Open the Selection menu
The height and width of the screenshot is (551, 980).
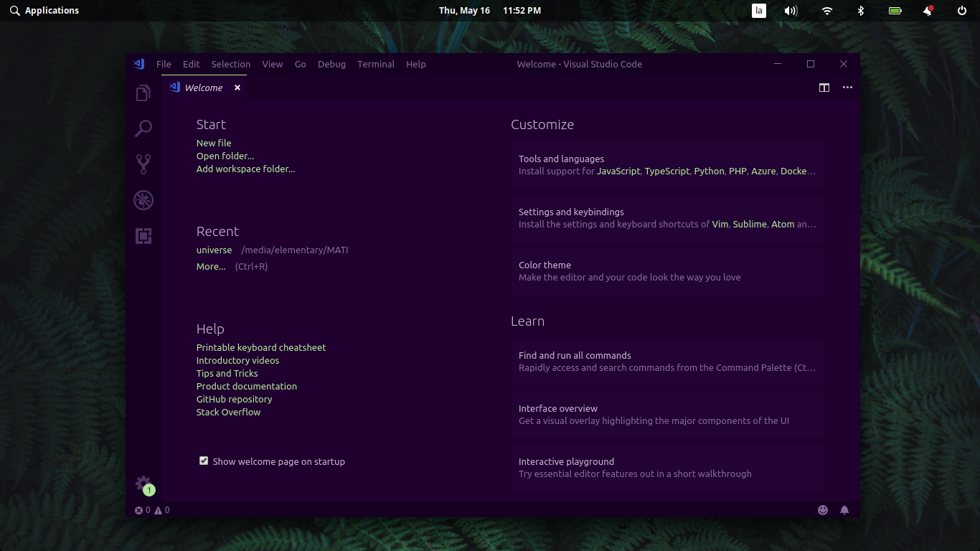tap(231, 64)
